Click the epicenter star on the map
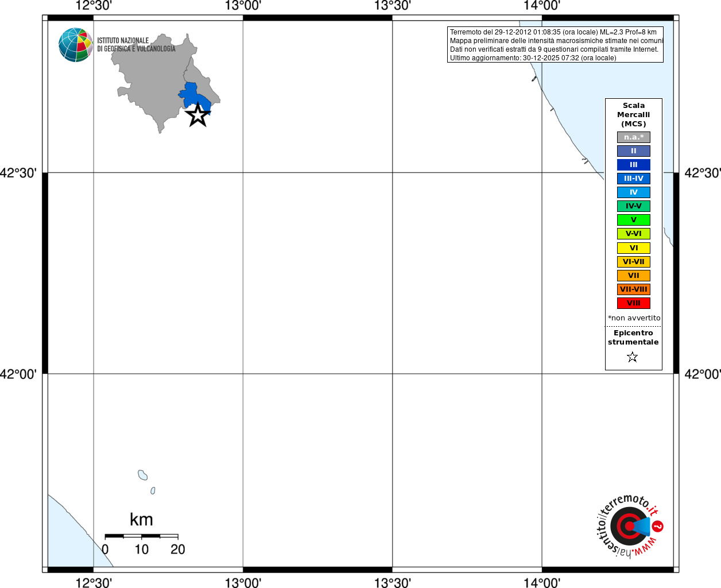The width and height of the screenshot is (721, 588). click(198, 115)
